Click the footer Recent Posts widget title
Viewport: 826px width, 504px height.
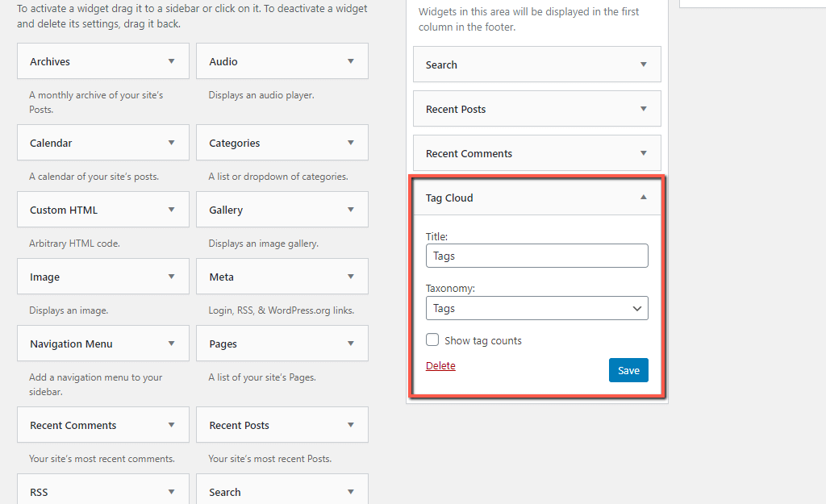[x=456, y=109]
